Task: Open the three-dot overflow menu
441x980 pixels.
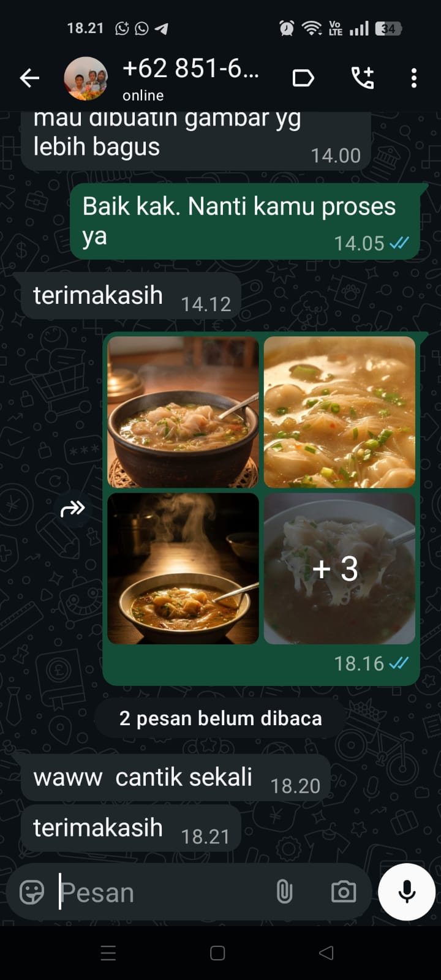Action: point(414,78)
